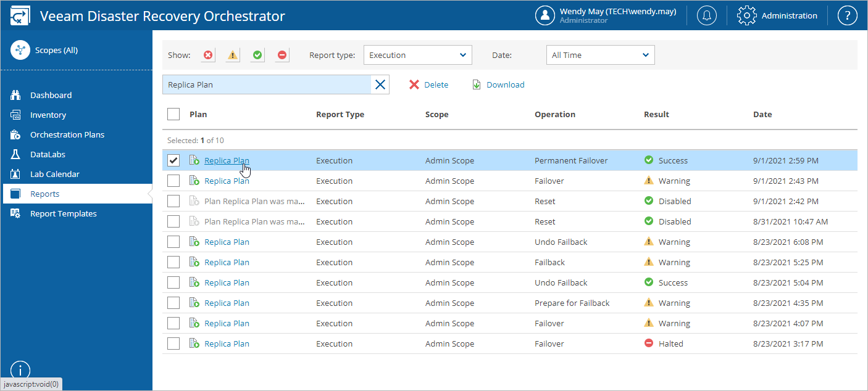Toggle the error (red X) results filter
The height and width of the screenshot is (391, 868).
[209, 55]
